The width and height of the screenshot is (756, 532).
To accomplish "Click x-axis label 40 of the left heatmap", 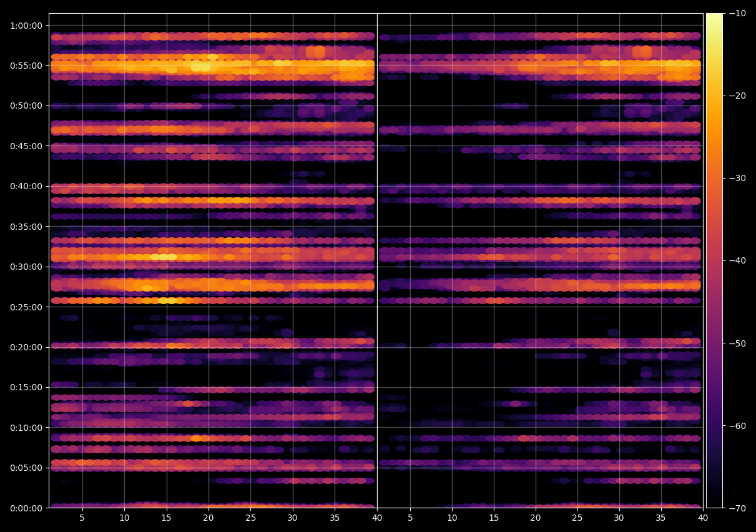I will coord(376,518).
